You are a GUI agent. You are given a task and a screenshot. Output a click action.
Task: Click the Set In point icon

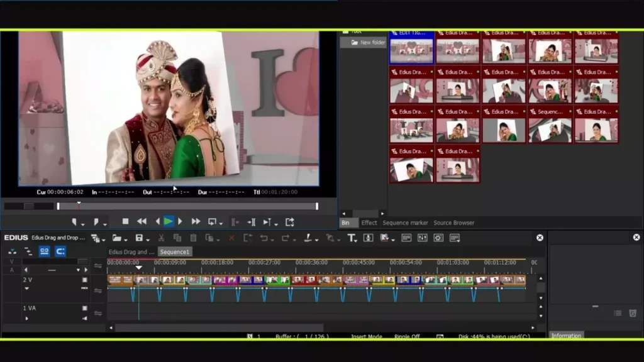pos(74,222)
